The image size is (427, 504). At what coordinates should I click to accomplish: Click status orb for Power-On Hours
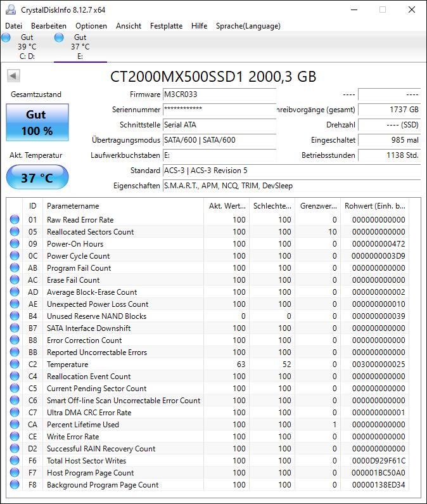(15, 243)
